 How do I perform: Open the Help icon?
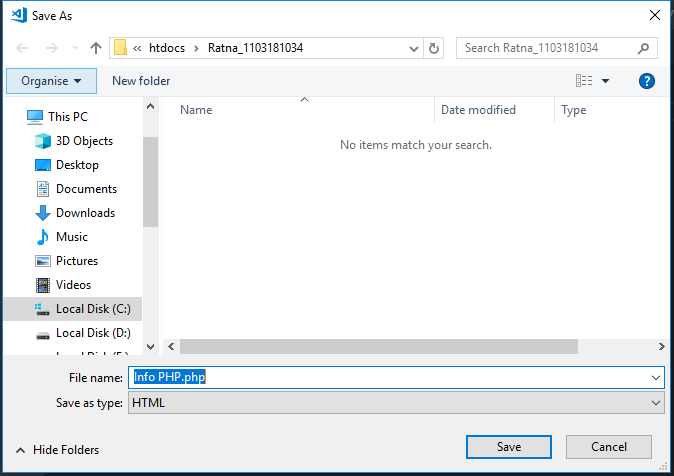[646, 81]
